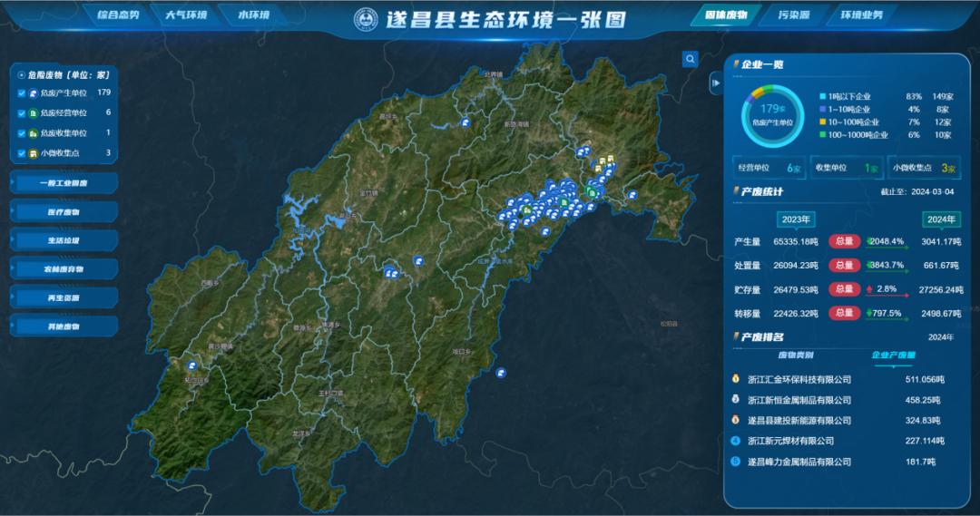
Task: Select the 危险废物 radio header
Action: (x=22, y=75)
